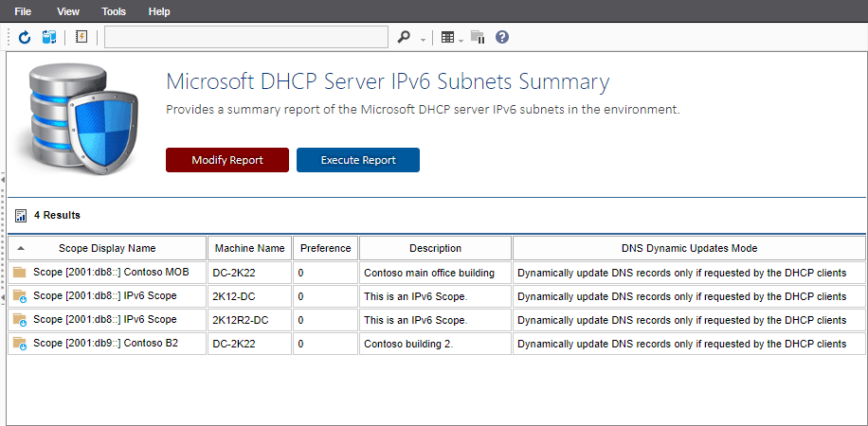Click folder icon of Contoso MOB scope
The image size is (868, 426).
[x=20, y=273]
